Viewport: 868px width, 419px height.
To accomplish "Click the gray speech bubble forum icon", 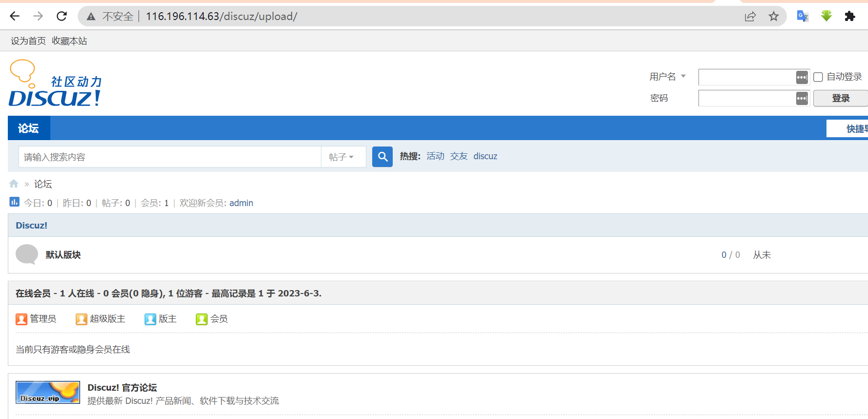I will coord(27,254).
